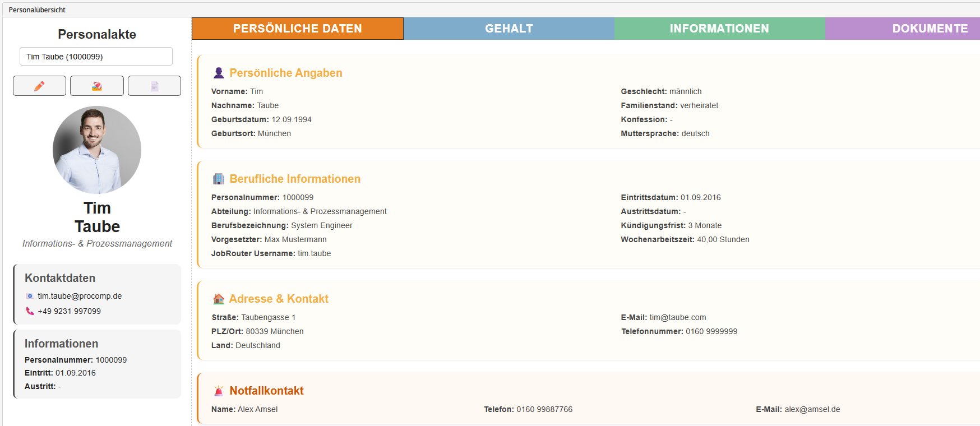This screenshot has height=426, width=980.
Task: Click the tim.taube@procomp.de email address
Action: [x=80, y=296]
